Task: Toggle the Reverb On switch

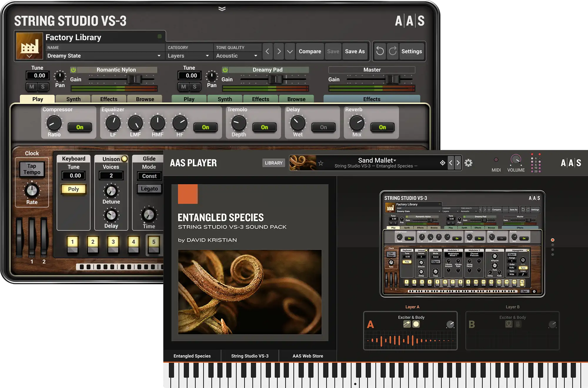Action: click(x=382, y=127)
